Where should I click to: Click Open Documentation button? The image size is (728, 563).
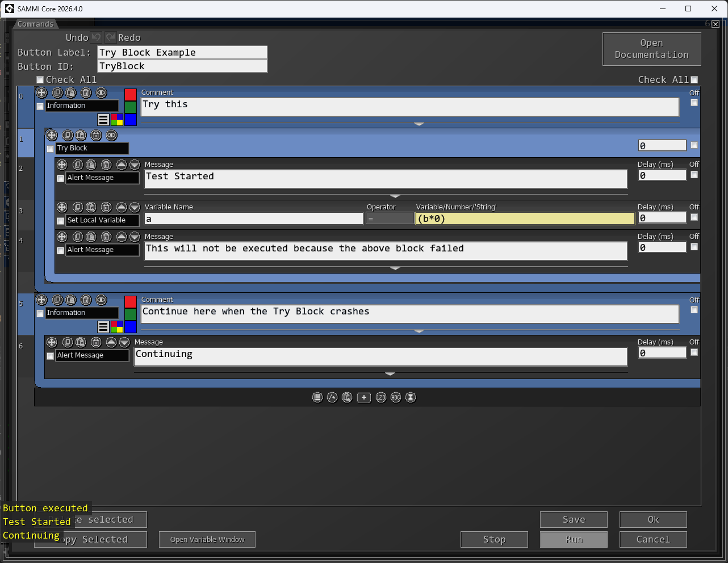pyautogui.click(x=651, y=49)
